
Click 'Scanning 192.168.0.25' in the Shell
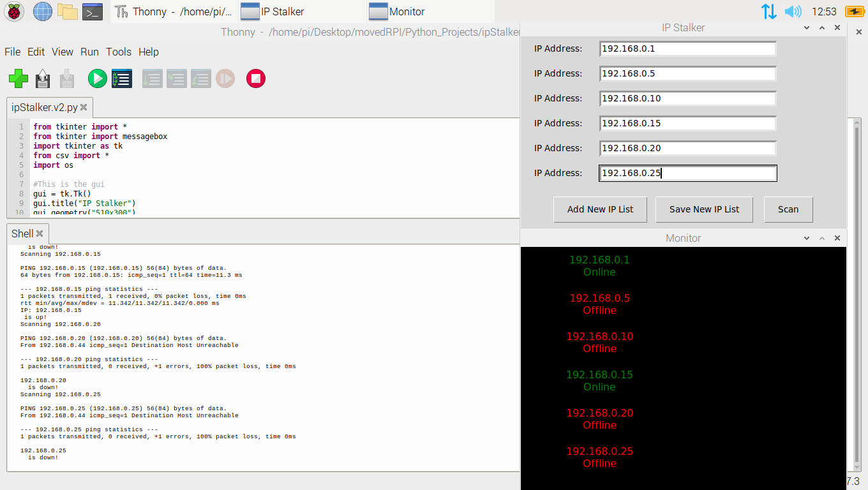point(61,394)
